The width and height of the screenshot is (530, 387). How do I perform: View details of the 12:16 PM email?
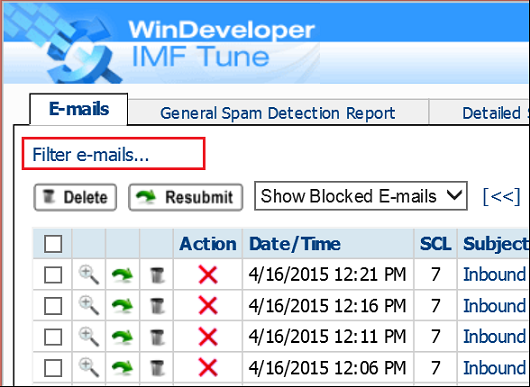[x=89, y=306]
